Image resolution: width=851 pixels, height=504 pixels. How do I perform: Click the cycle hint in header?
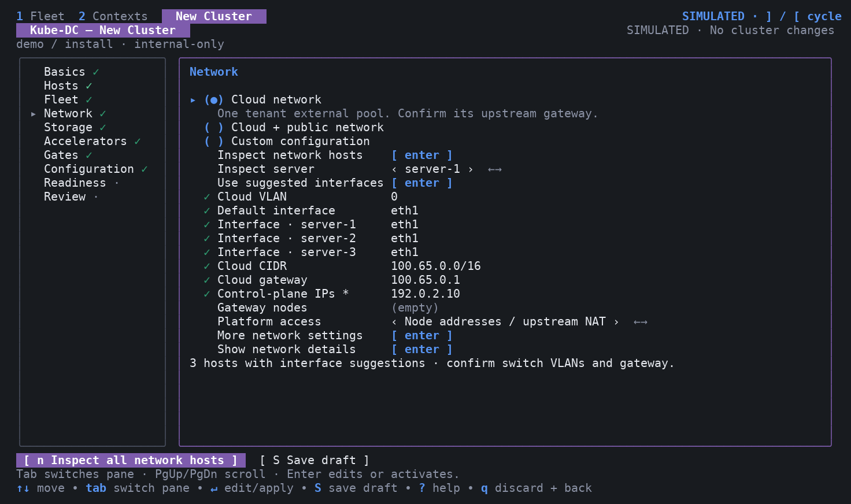pyautogui.click(x=804, y=16)
